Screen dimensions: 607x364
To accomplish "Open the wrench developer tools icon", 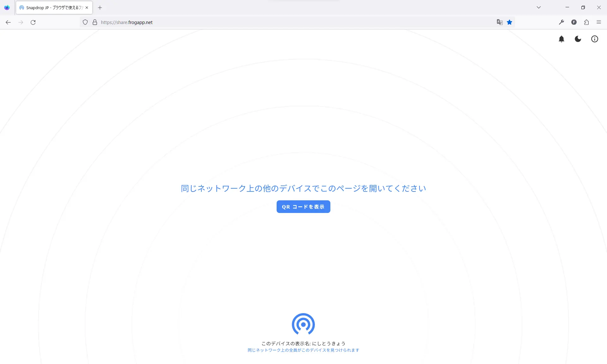I will click(561, 22).
